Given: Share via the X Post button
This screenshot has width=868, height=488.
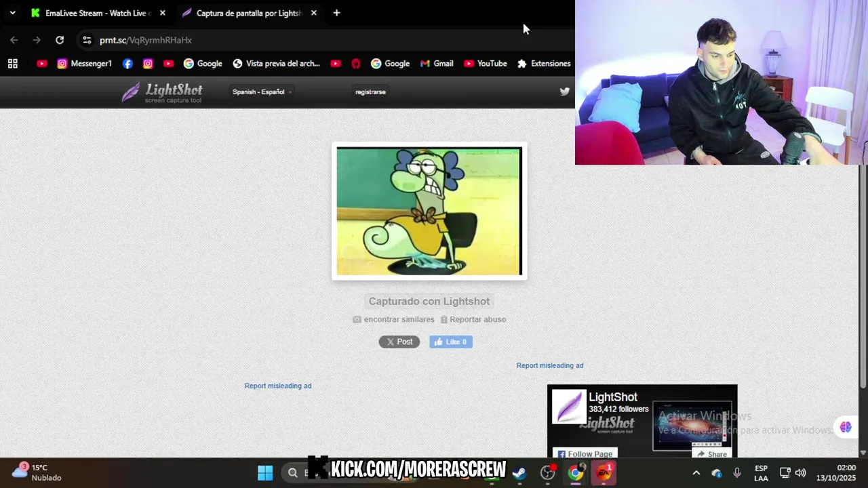Looking at the screenshot, I should click(x=399, y=342).
